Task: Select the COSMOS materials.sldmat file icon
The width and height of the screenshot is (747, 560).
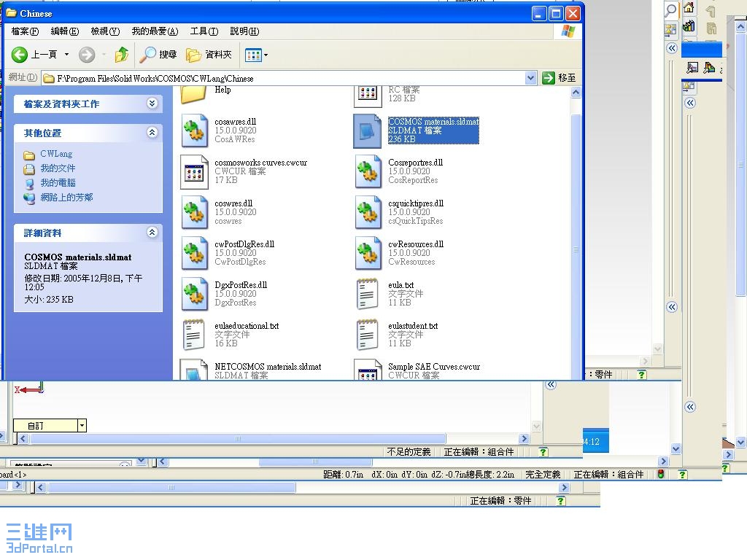Action: tap(368, 131)
